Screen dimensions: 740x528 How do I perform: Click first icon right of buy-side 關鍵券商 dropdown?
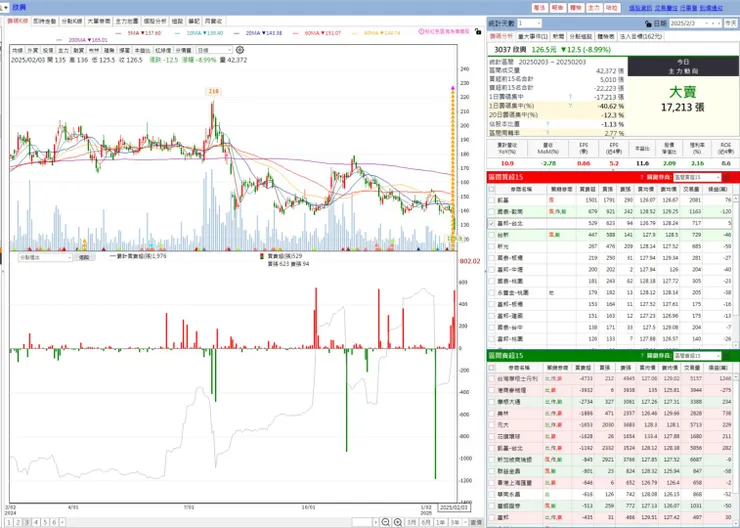point(727,177)
